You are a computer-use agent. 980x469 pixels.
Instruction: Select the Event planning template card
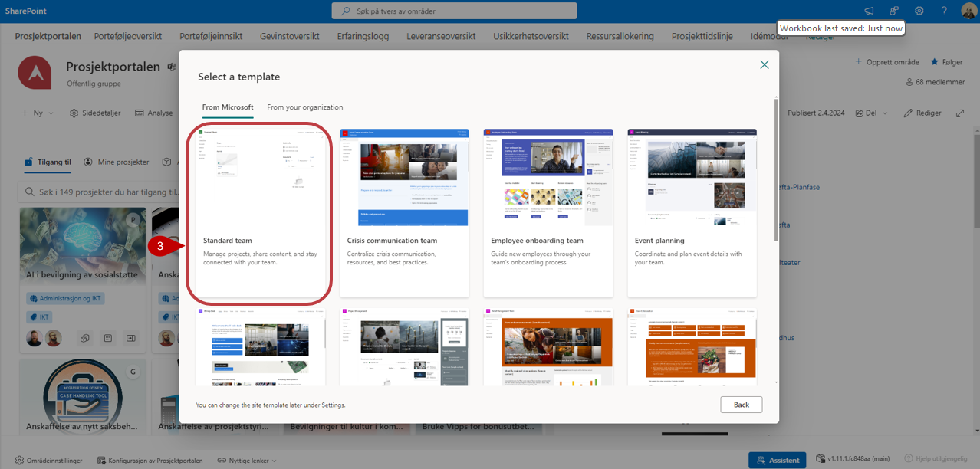click(692, 212)
